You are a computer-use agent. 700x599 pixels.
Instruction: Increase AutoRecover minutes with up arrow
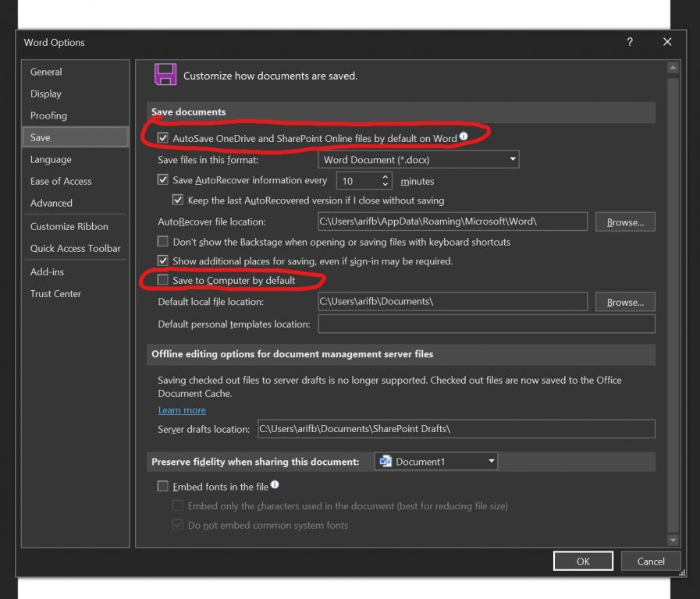386,177
